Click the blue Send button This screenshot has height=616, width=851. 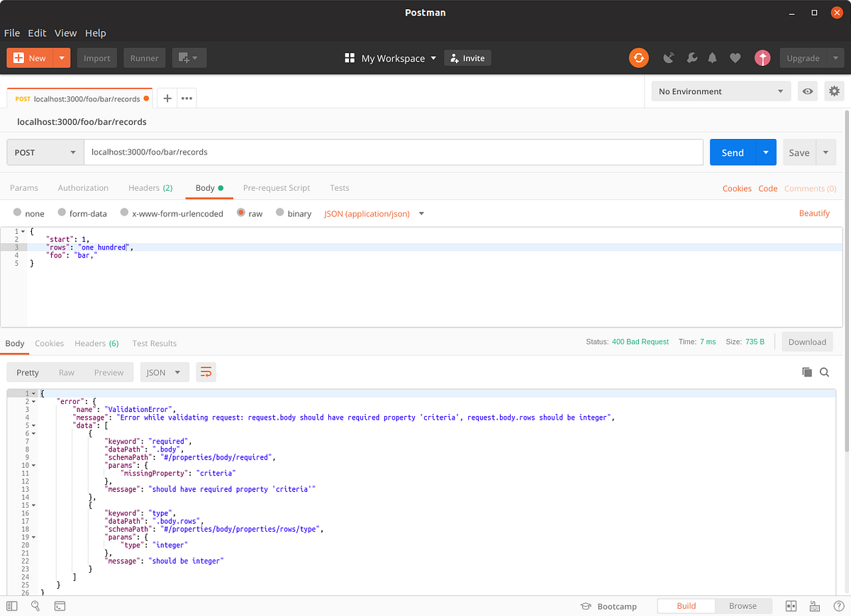[733, 152]
